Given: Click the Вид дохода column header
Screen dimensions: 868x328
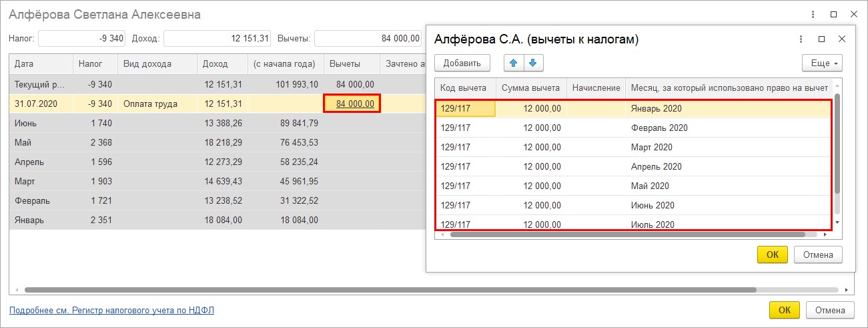Looking at the screenshot, I should click(157, 64).
